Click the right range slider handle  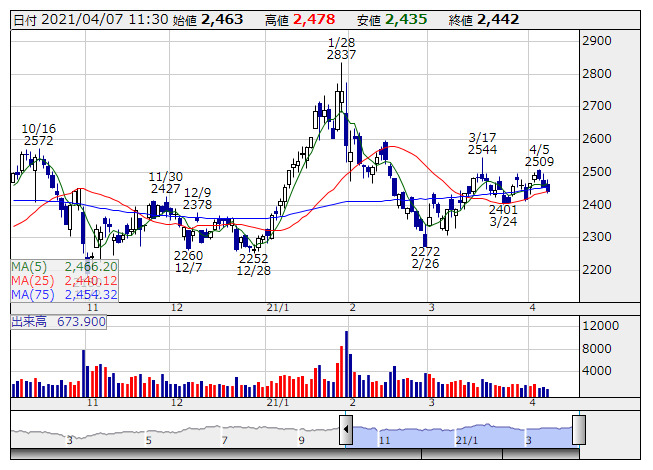[x=579, y=430]
